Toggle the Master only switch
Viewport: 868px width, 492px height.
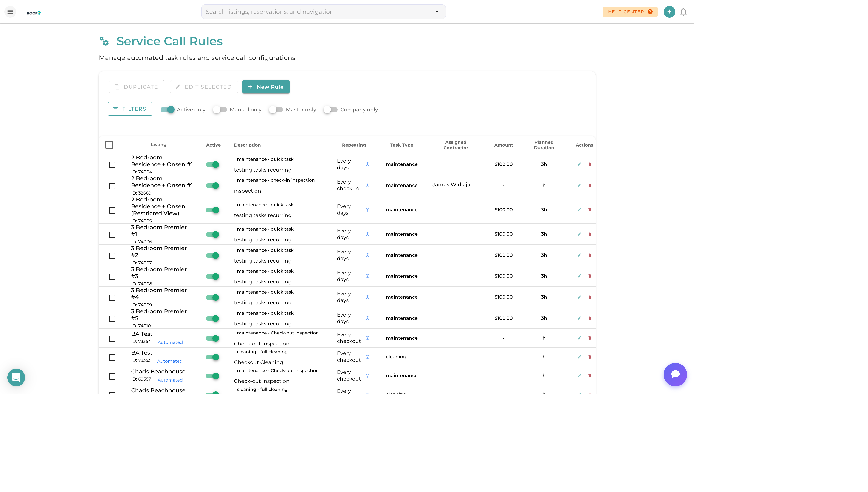click(x=276, y=109)
